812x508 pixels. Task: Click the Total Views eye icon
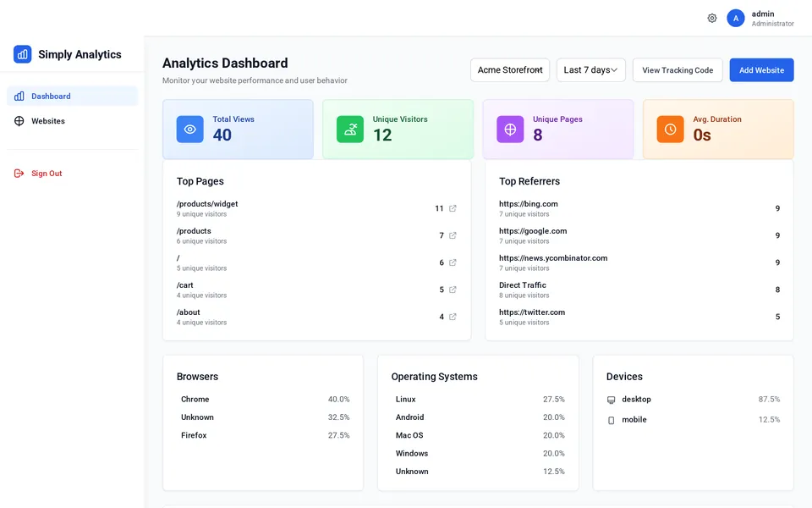tap(190, 129)
